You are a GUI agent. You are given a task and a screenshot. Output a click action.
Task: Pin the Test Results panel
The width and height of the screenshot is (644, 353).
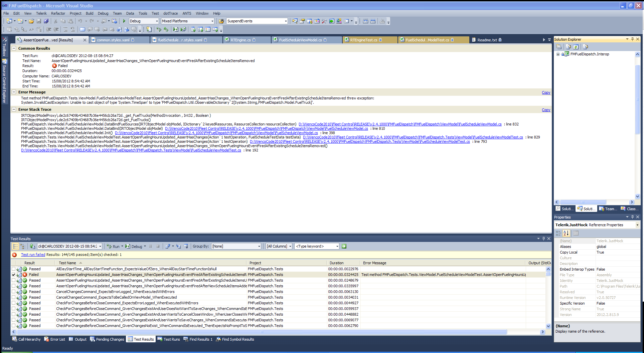[x=543, y=239]
